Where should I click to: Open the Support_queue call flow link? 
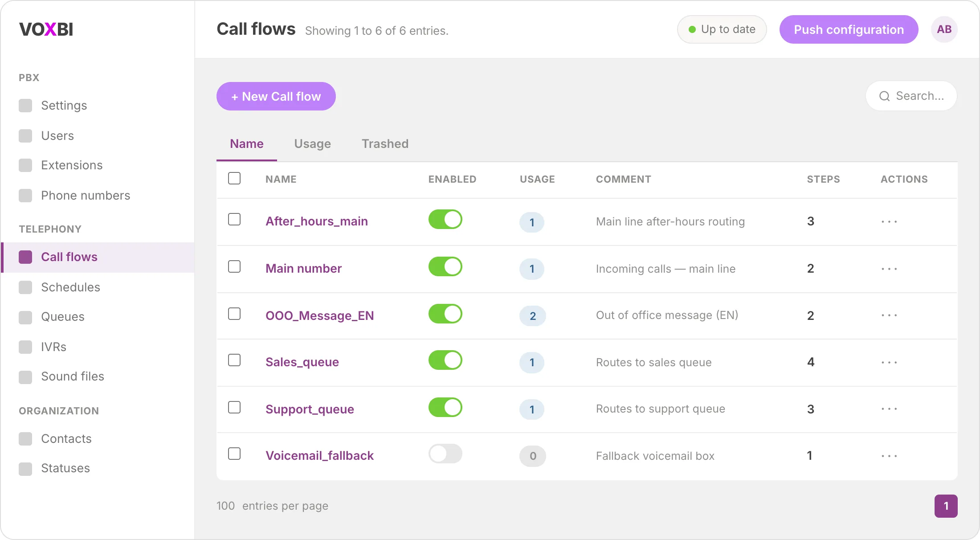click(310, 409)
